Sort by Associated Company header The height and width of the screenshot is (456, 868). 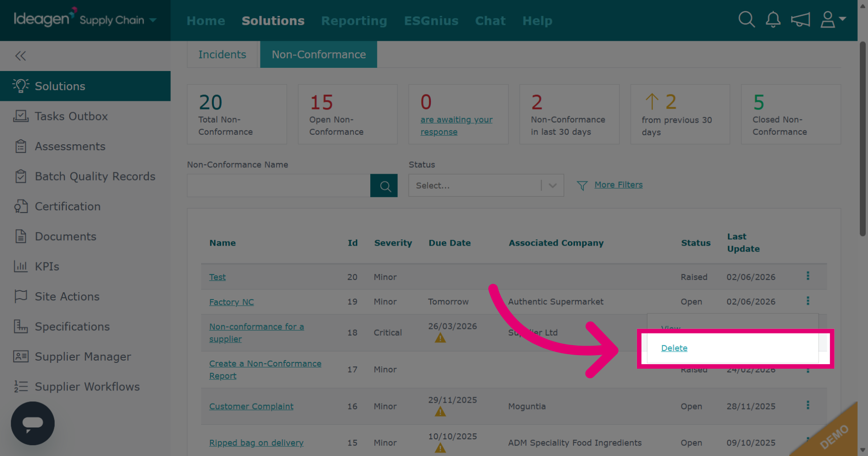[556, 243]
